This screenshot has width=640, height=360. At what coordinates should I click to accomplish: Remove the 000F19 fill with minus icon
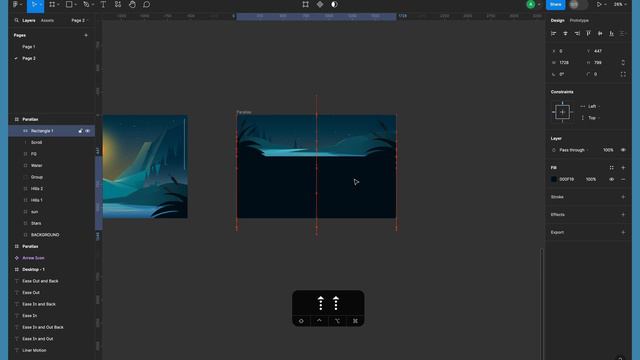623,179
